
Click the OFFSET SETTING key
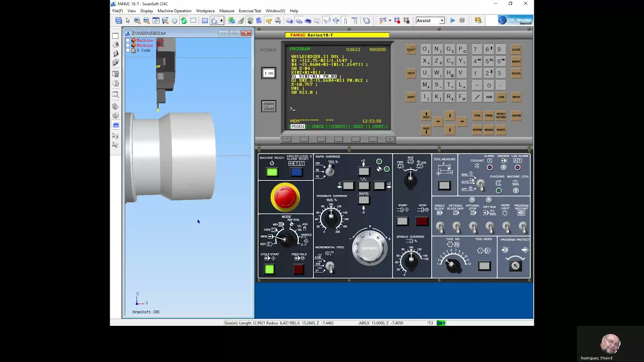pos(501,116)
